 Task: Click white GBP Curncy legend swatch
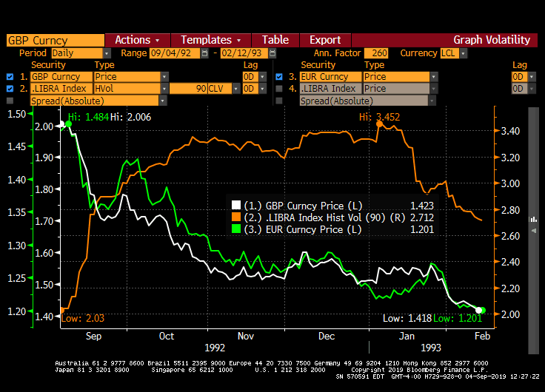236,205
